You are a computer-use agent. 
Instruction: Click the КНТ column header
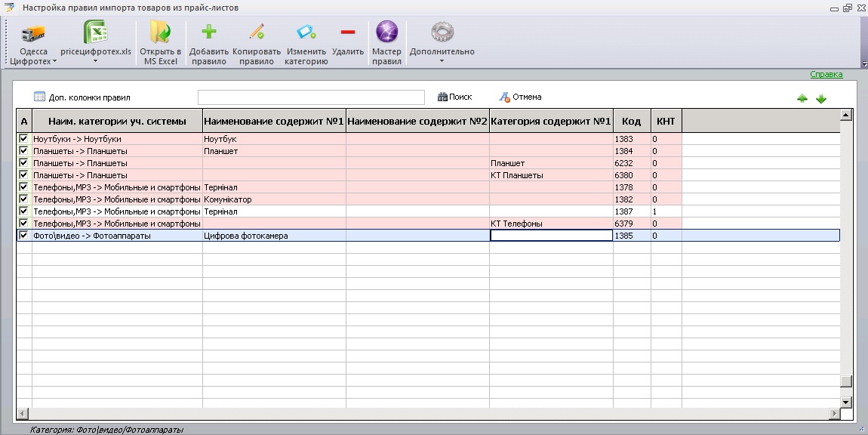click(666, 122)
